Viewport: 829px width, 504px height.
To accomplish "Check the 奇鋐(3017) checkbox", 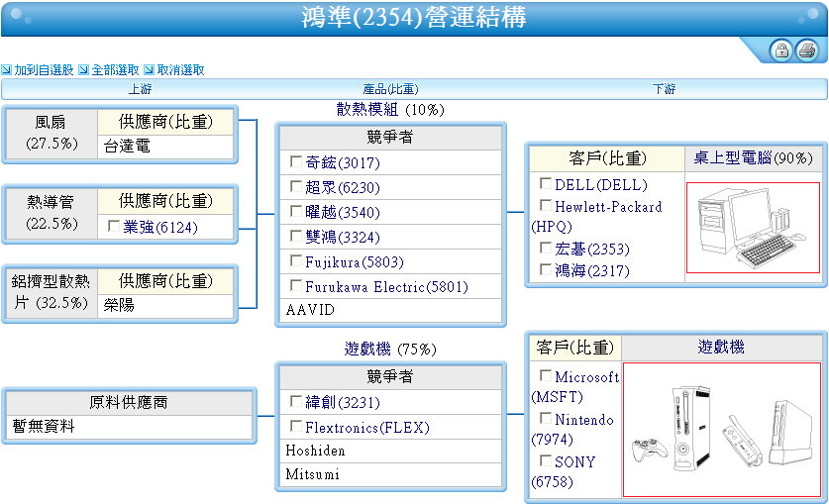I will 296,161.
